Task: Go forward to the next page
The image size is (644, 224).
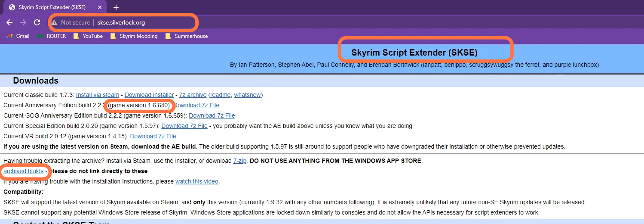Action: 23,22
